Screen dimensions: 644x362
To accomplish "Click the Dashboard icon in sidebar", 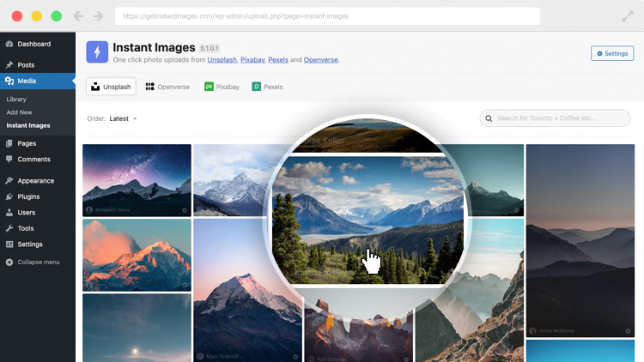I will point(9,44).
